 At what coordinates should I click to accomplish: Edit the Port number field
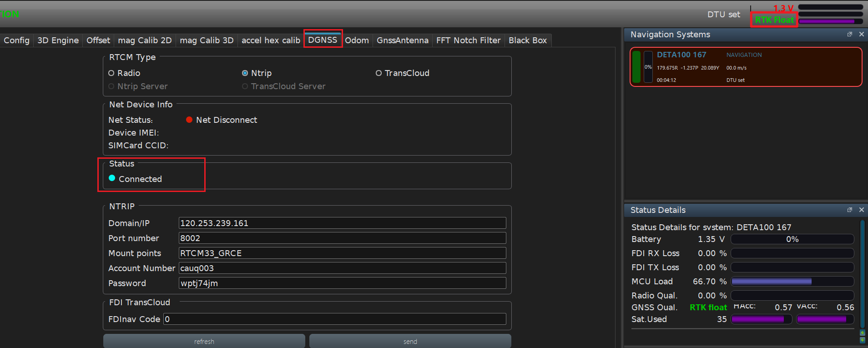click(x=342, y=238)
